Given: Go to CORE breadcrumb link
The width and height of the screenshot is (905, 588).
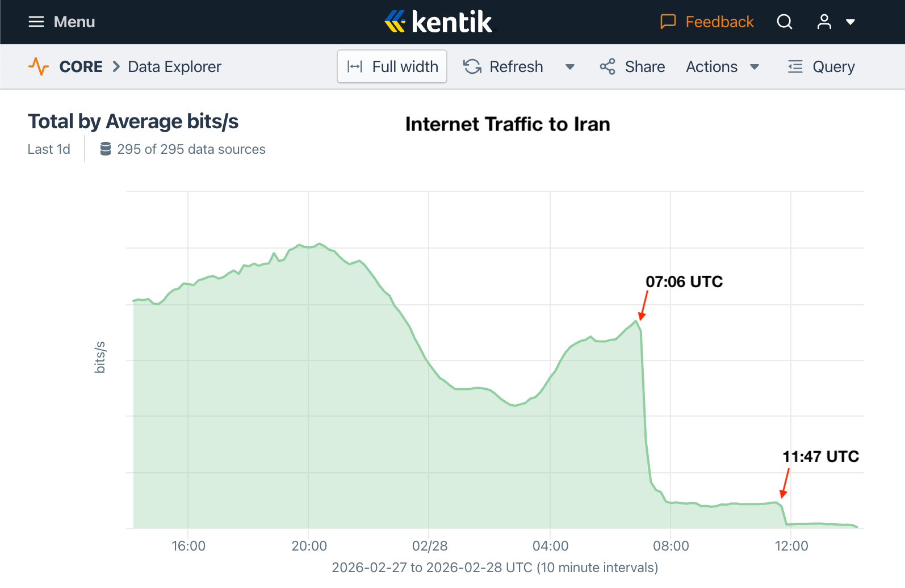Looking at the screenshot, I should click(x=81, y=66).
